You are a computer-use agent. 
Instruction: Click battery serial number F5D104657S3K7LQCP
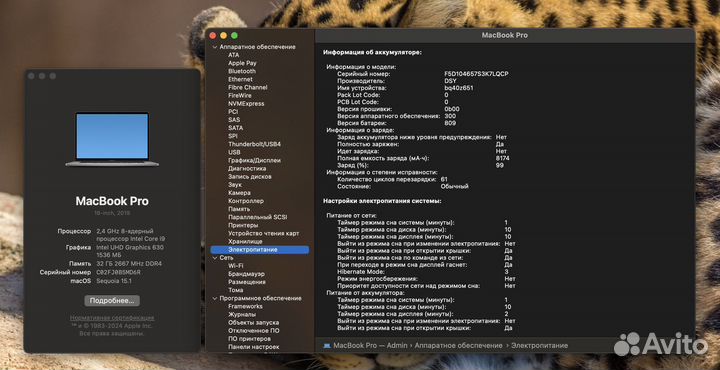[476, 74]
